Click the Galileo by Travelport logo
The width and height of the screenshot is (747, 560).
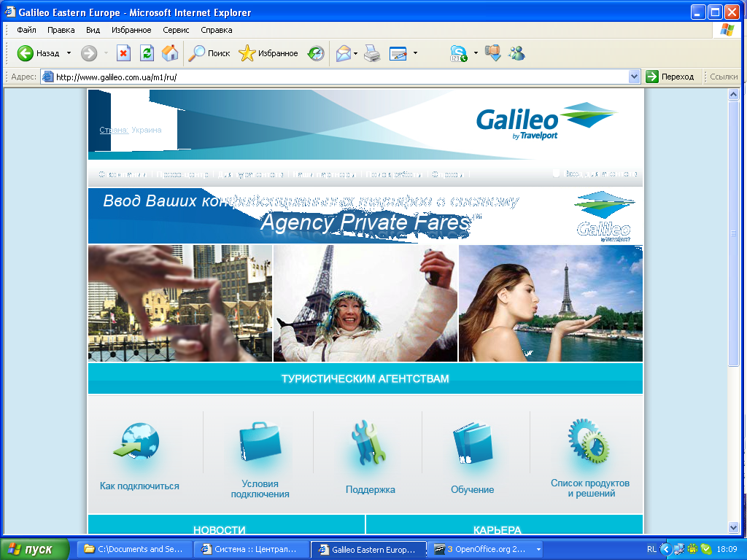pyautogui.click(x=546, y=120)
